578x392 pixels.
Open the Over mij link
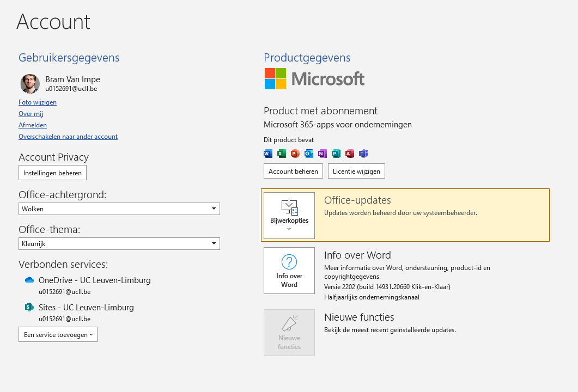point(31,114)
